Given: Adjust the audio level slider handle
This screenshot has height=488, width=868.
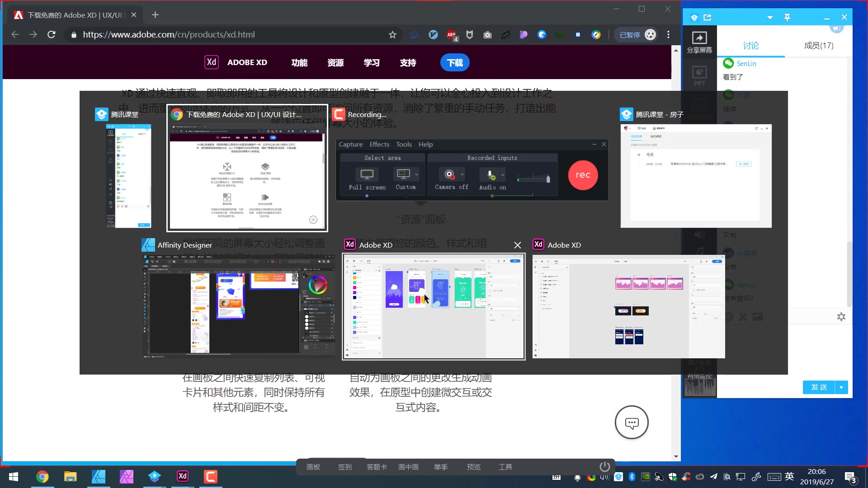Looking at the screenshot, I should (x=548, y=179).
